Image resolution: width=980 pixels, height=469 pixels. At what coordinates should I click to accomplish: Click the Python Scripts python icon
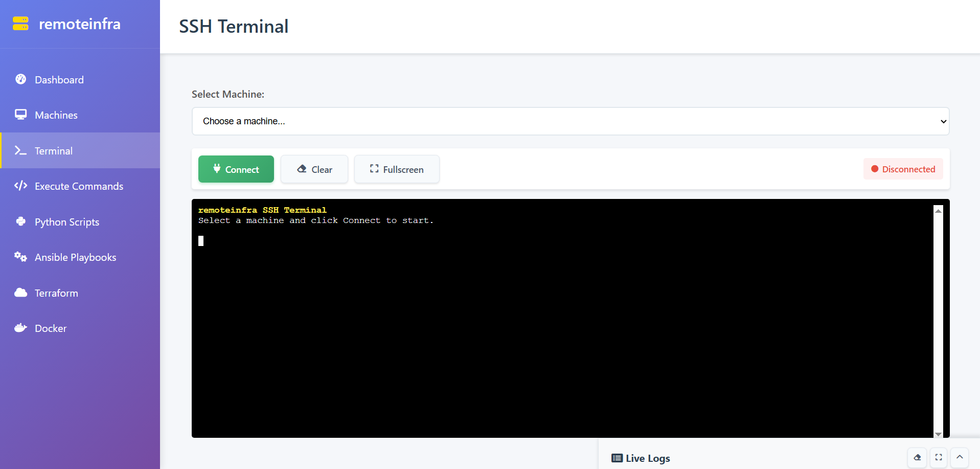coord(20,221)
